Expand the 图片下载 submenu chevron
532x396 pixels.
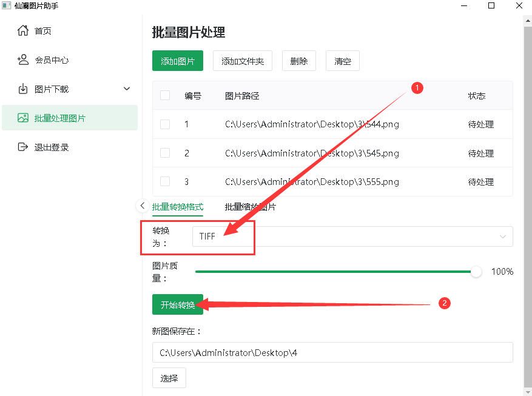(x=127, y=89)
